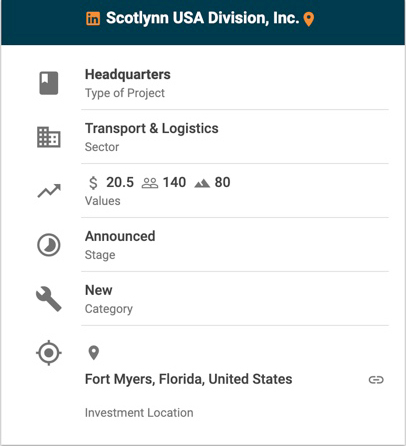Click Fort Myers, Florida, United States text
The height and width of the screenshot is (446, 406).
click(189, 379)
